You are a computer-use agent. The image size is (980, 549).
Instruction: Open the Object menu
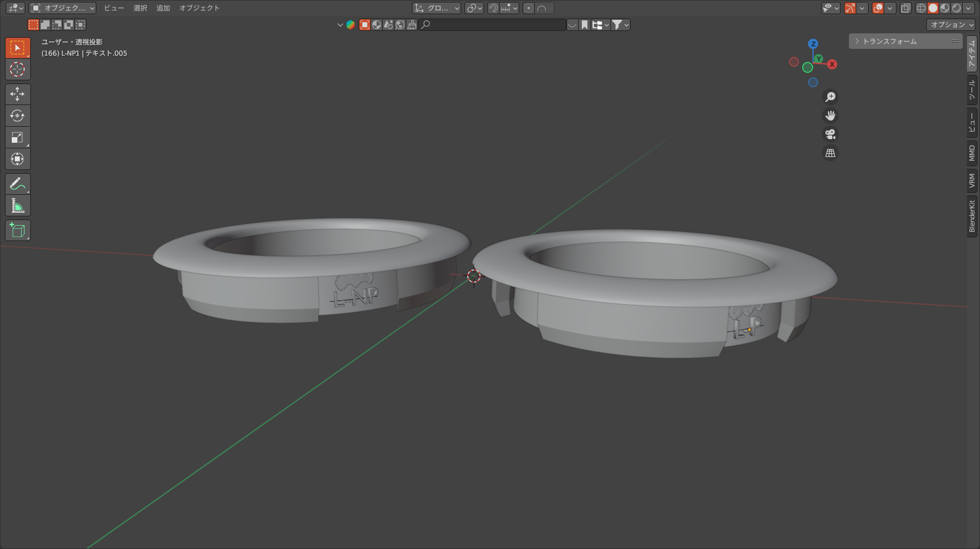[x=199, y=8]
